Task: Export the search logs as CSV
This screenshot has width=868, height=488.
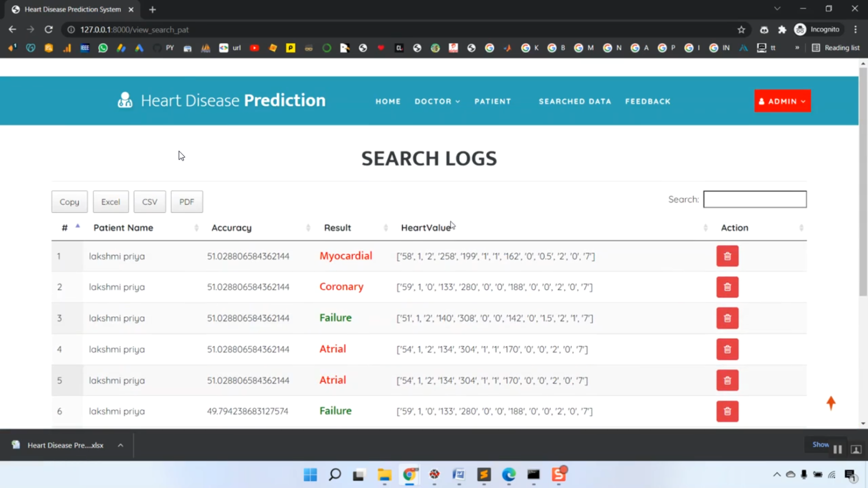Action: pyautogui.click(x=150, y=202)
